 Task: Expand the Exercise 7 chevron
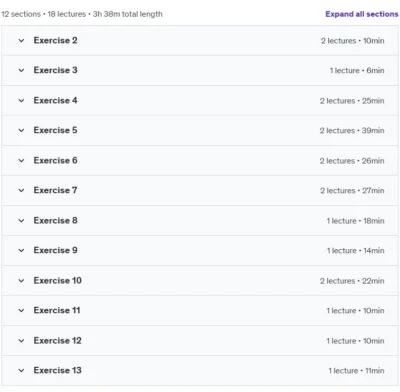(x=21, y=190)
